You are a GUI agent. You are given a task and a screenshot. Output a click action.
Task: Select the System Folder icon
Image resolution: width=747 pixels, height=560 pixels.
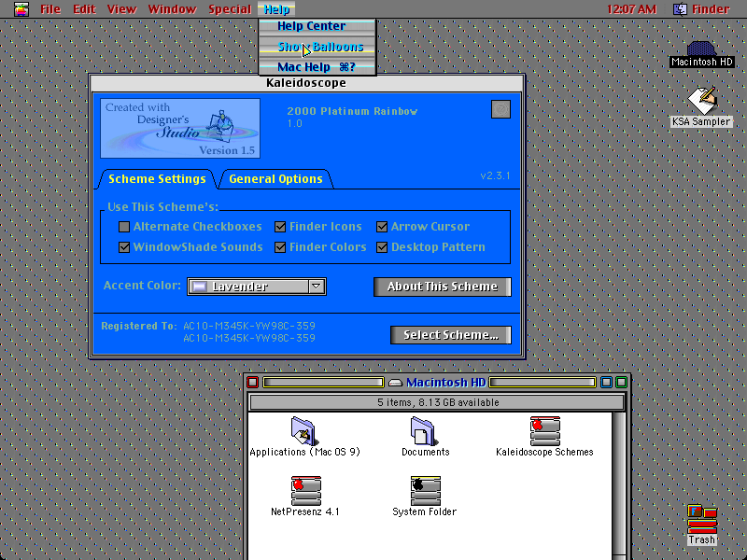tap(425, 491)
